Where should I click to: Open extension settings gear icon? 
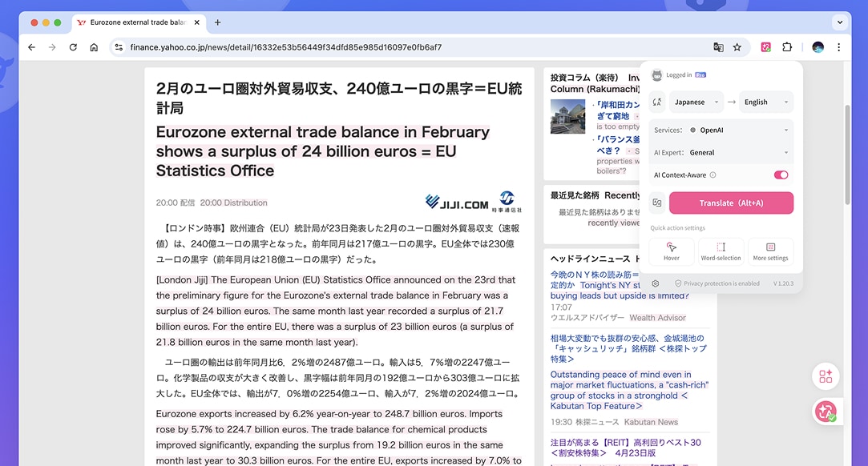click(656, 283)
